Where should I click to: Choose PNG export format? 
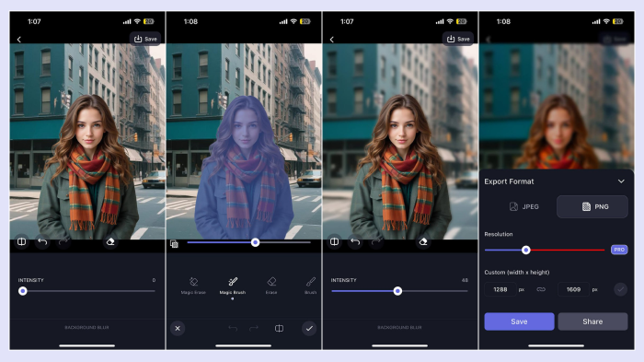pos(592,206)
